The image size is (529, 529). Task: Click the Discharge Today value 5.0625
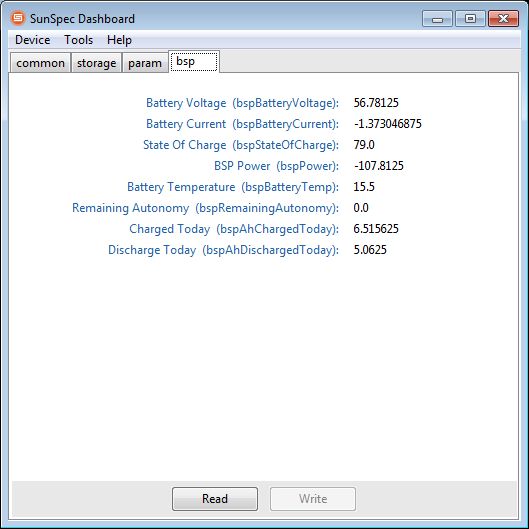pyautogui.click(x=370, y=250)
